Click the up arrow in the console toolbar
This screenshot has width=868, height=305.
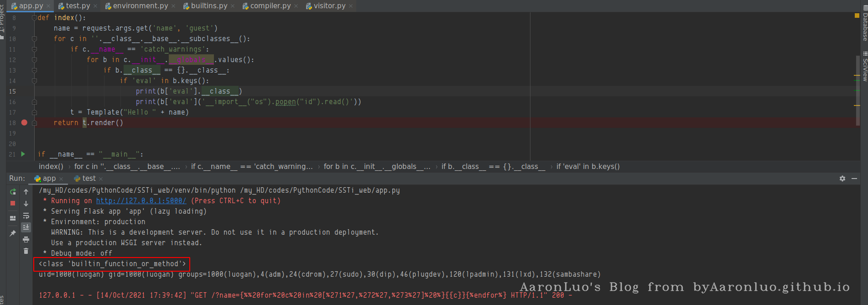26,192
